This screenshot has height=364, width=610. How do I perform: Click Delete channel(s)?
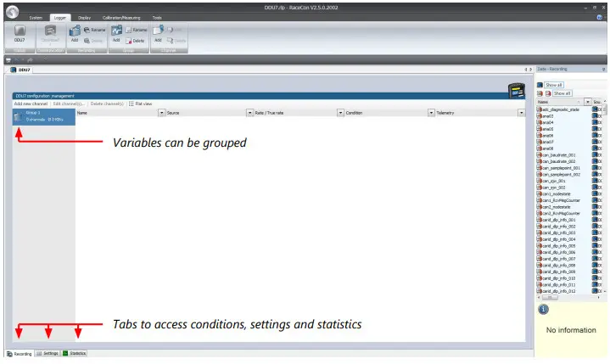(x=107, y=104)
